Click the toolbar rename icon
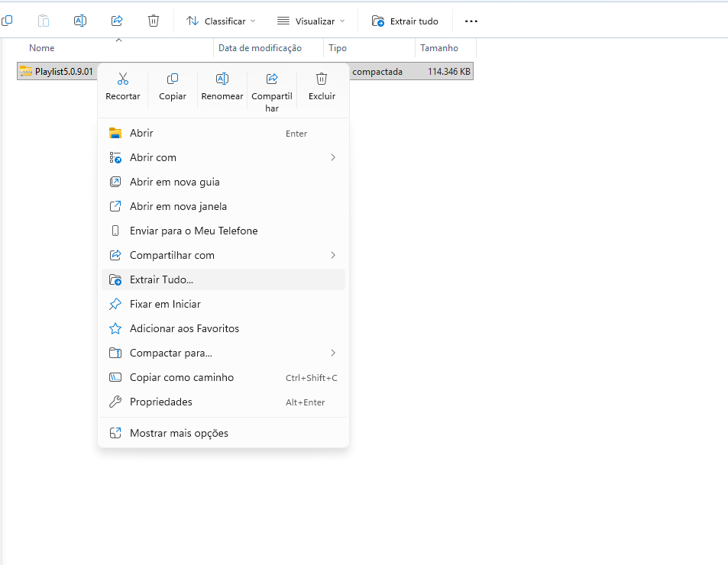The image size is (728, 565). [x=80, y=21]
